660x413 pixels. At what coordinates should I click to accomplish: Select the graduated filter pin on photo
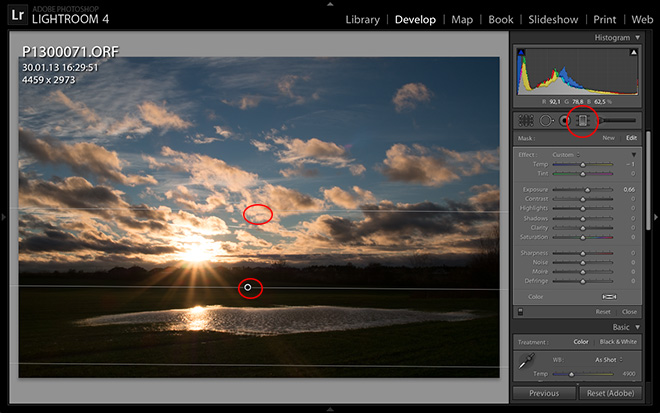248,287
